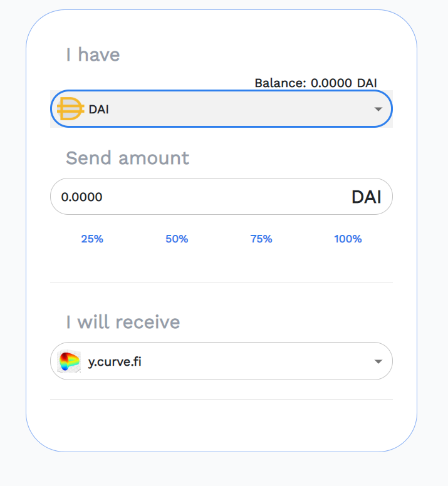Pick the 75% amount option
Screen dimensions: 448x486
coord(261,239)
